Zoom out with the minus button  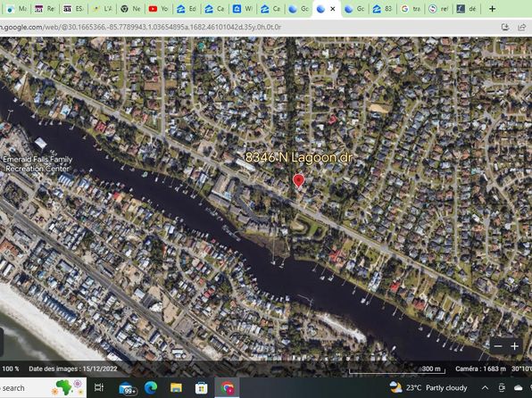point(498,346)
